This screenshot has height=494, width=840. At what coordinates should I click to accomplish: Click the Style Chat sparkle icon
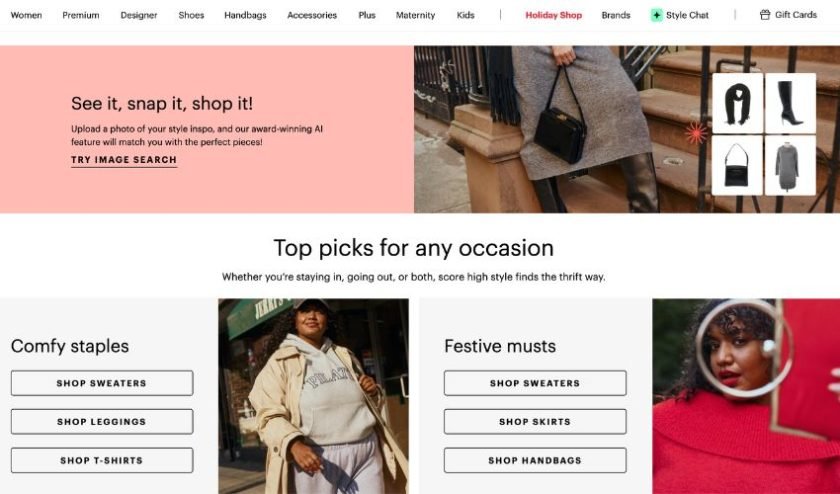(656, 15)
